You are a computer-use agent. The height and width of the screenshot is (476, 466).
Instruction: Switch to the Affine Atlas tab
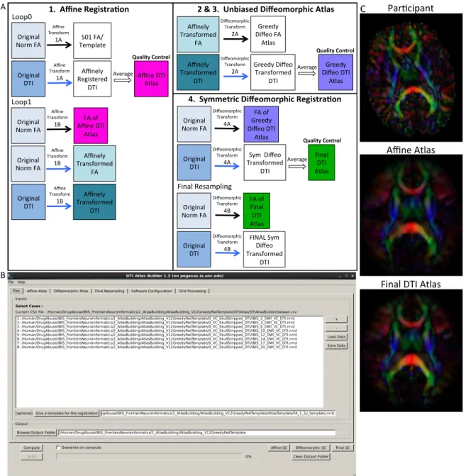[37, 291]
